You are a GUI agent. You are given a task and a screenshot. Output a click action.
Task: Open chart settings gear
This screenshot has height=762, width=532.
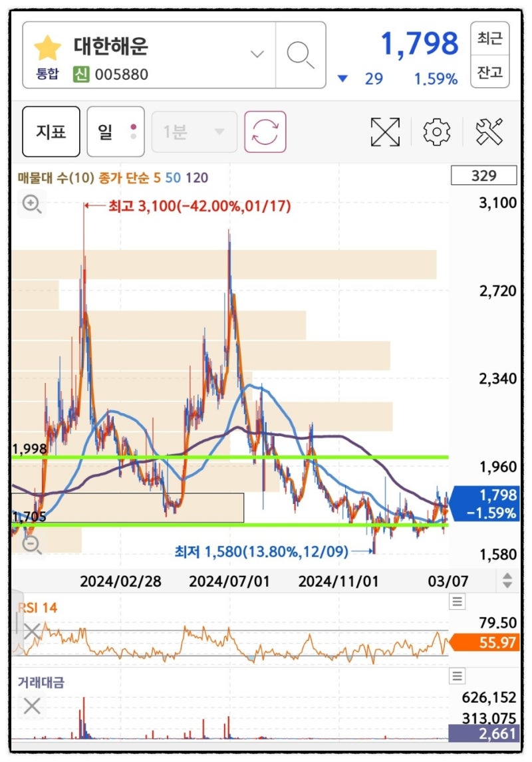tap(437, 132)
